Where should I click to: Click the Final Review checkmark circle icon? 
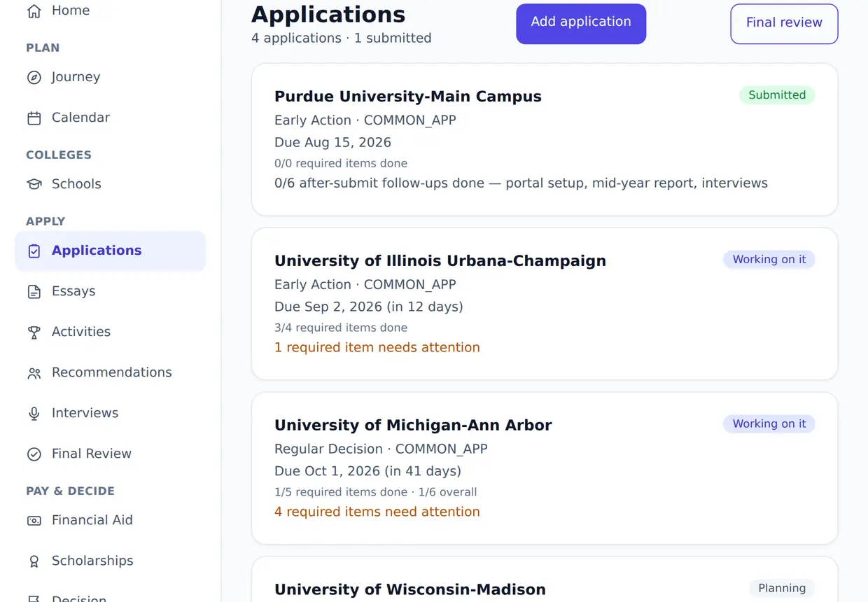[34, 454]
